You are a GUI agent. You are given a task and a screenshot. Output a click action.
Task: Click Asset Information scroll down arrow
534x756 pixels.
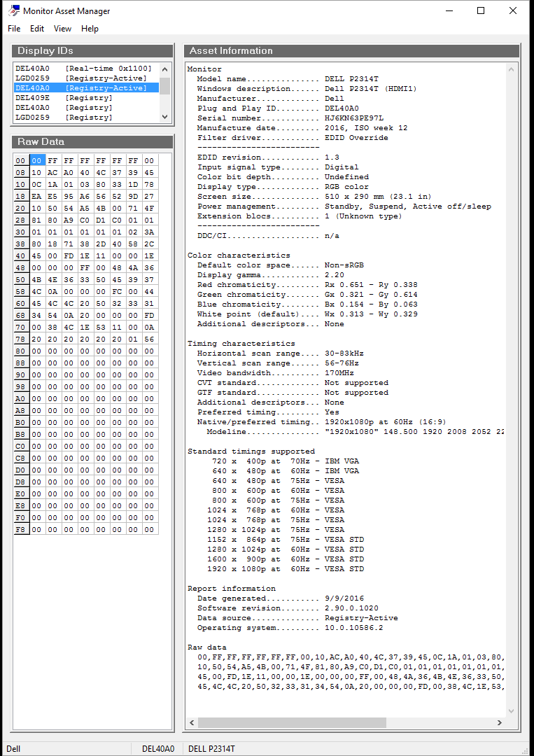pos(512,711)
